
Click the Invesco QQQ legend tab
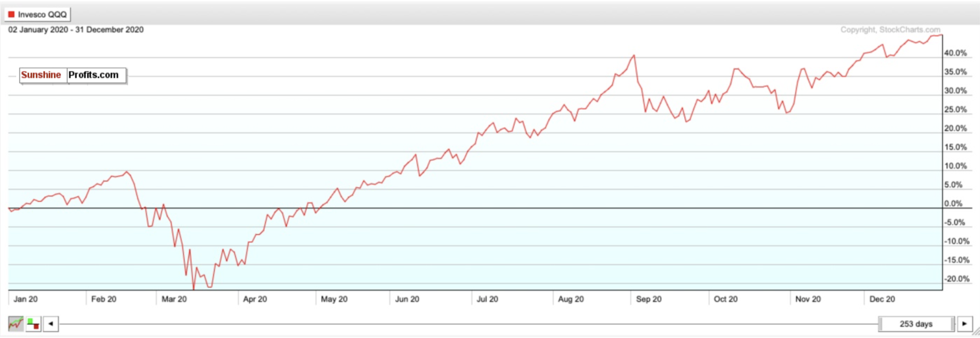pos(38,14)
